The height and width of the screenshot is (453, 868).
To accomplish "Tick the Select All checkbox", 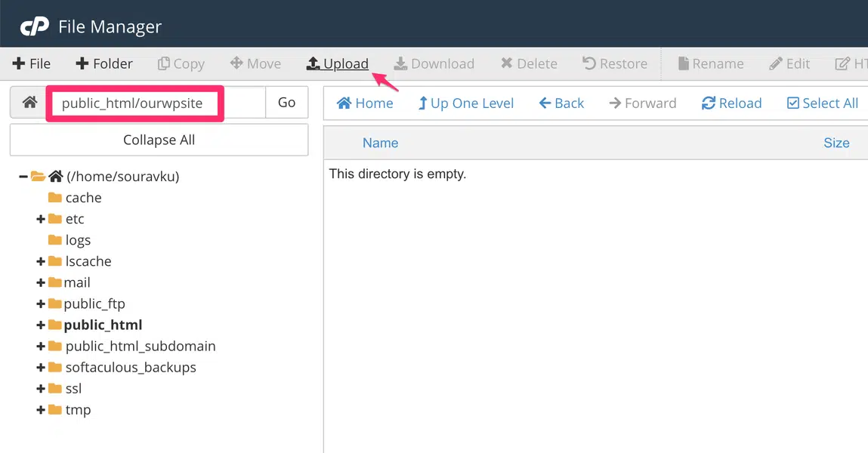I will (793, 103).
